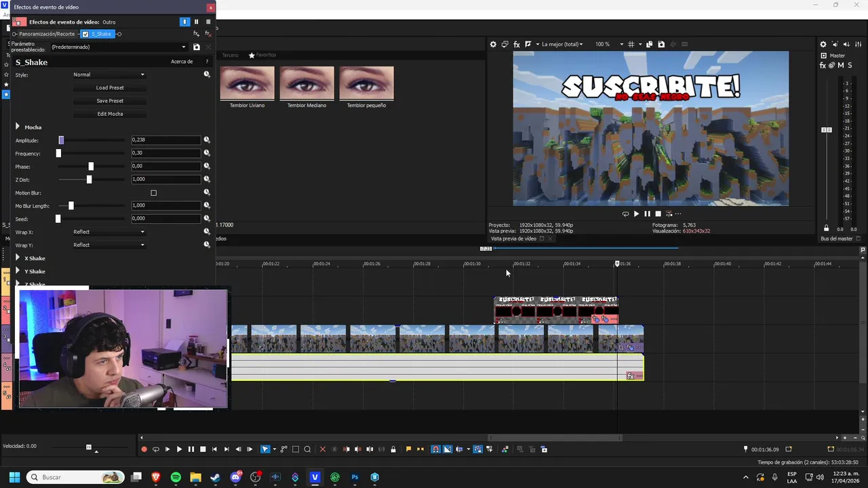Expand the X Shake section
The image size is (868, 488).
click(18, 258)
